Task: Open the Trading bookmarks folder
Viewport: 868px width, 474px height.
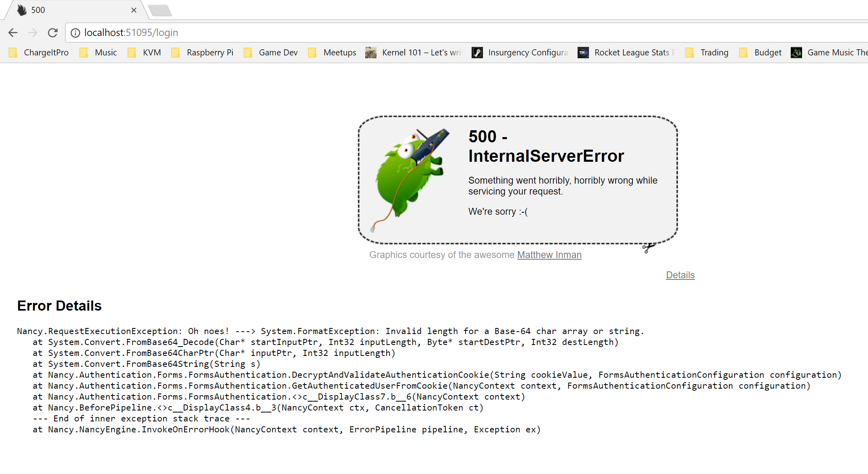Action: (707, 52)
